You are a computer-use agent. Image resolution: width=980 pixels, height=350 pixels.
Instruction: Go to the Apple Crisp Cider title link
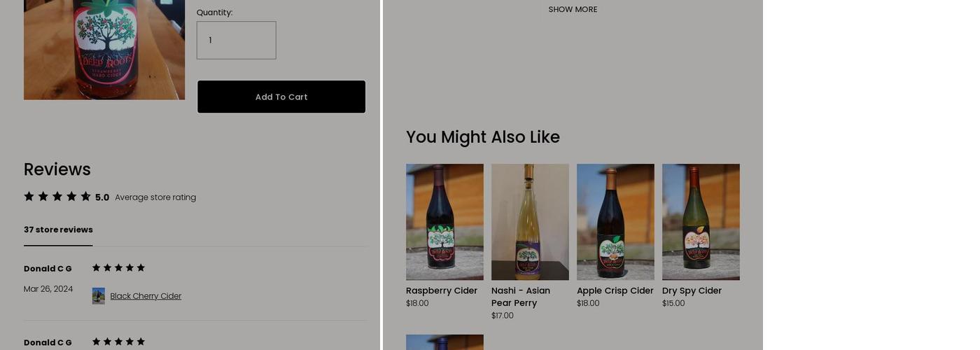click(x=615, y=290)
